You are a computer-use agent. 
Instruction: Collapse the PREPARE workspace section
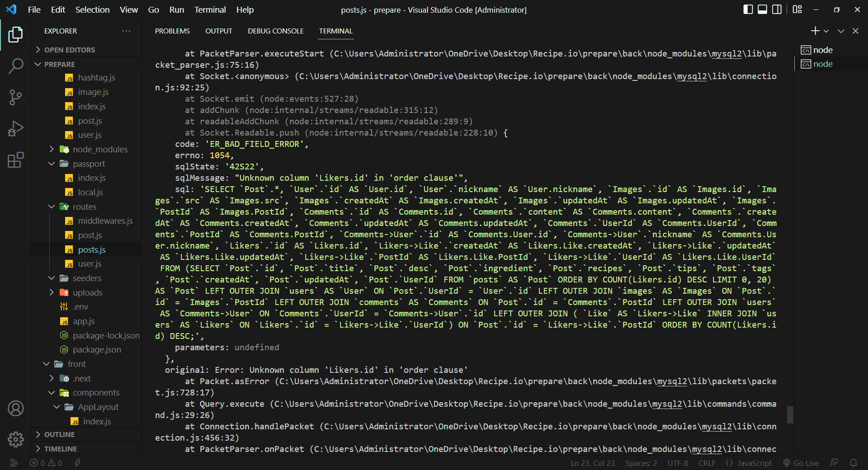click(60, 64)
